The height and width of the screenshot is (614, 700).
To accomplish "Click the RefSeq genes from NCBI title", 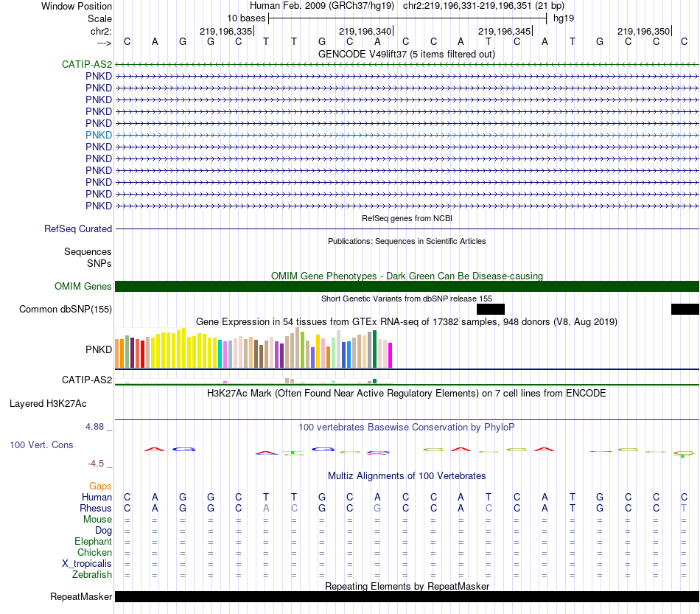I will pos(407,218).
